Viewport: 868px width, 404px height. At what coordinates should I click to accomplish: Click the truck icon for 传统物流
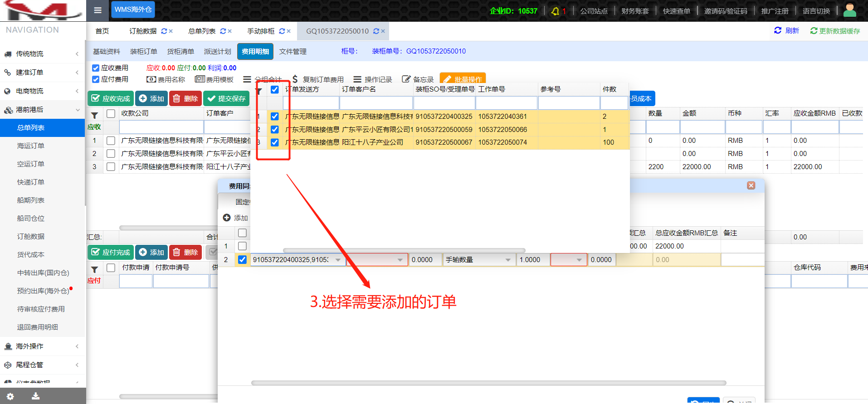coord(8,54)
